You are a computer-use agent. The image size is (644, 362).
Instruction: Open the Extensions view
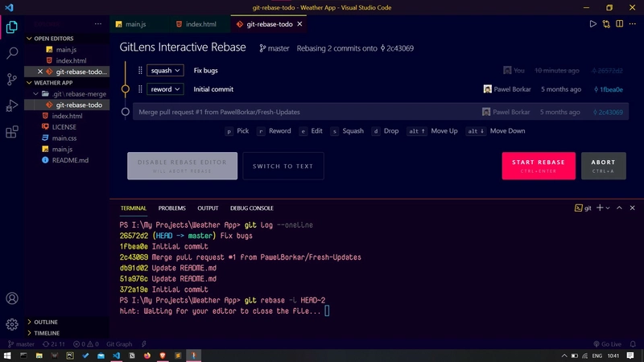[x=12, y=132]
